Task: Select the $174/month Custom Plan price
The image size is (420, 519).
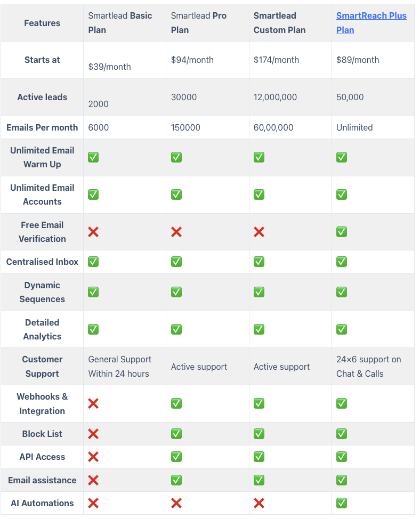Action: (x=276, y=60)
